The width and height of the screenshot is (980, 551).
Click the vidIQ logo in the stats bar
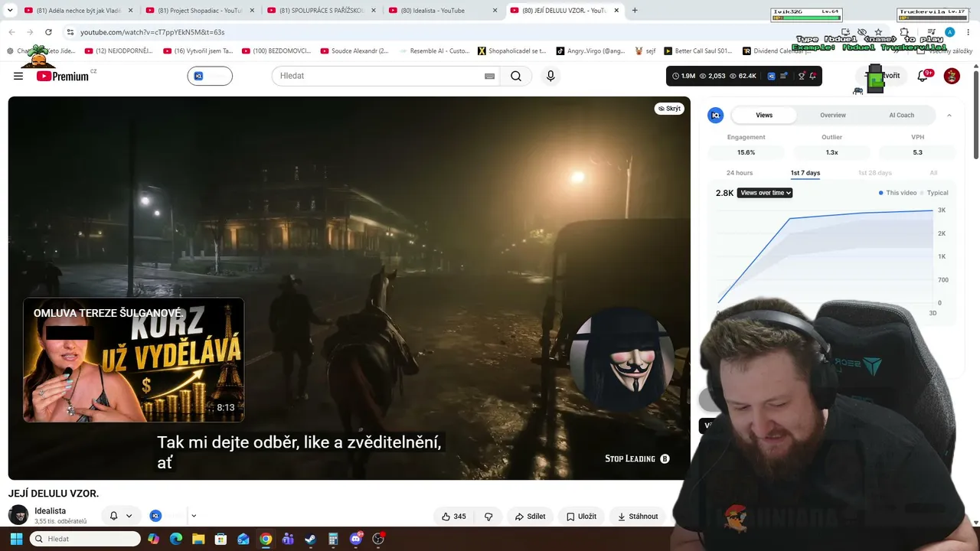coord(771,76)
